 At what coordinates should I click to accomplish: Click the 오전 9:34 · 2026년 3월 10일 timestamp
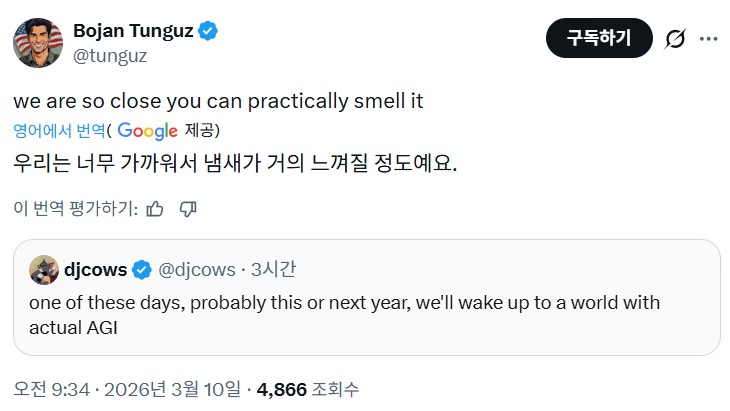[x=127, y=388]
